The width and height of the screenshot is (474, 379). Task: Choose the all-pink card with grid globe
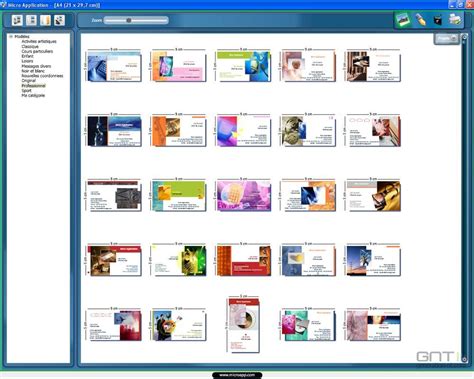(244, 196)
